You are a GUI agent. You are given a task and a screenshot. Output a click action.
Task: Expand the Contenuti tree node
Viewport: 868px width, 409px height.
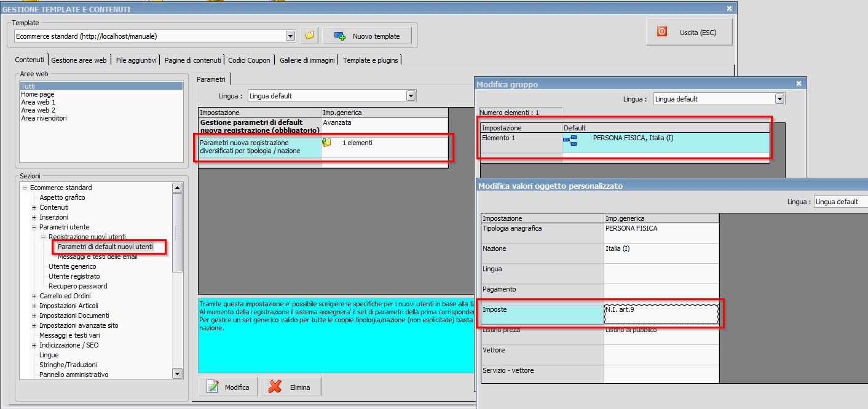[x=34, y=207]
